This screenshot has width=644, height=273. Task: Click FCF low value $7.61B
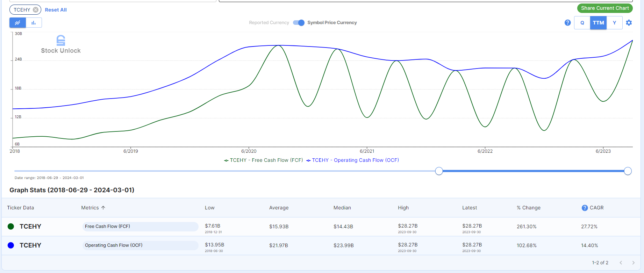[x=213, y=226]
